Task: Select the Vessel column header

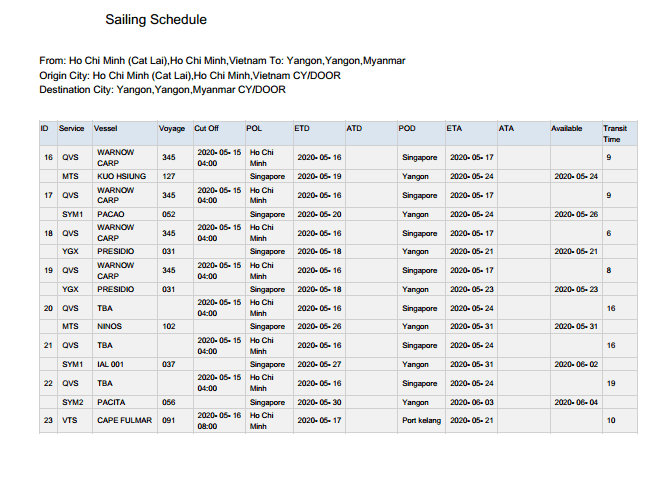Action: point(106,129)
